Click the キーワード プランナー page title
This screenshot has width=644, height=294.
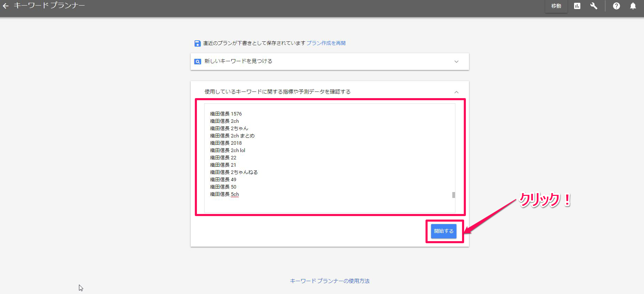[49, 6]
